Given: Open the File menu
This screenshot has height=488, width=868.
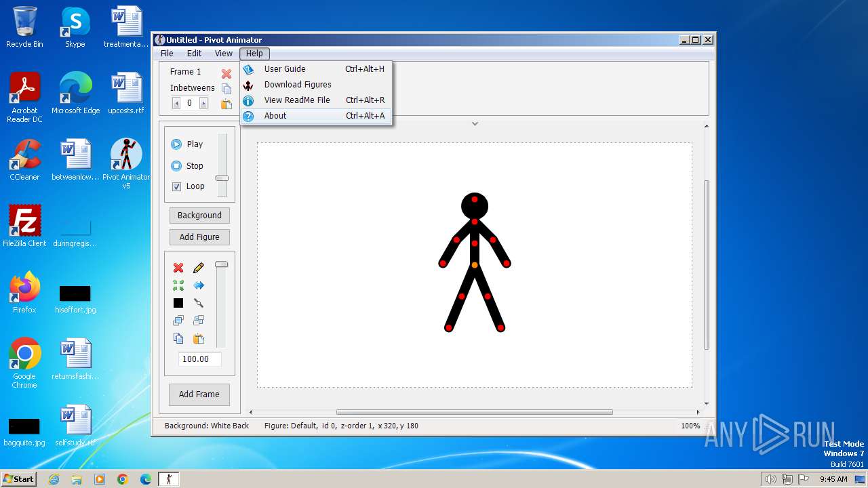Looking at the screenshot, I should tap(167, 54).
